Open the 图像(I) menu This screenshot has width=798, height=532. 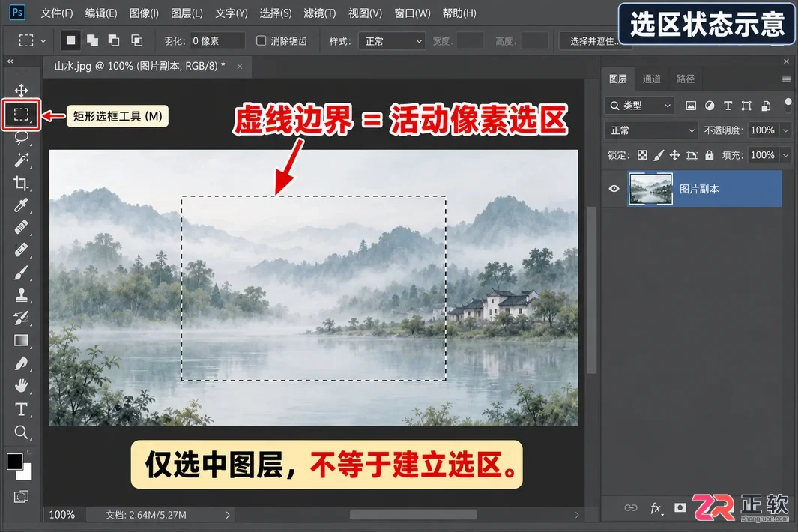144,13
